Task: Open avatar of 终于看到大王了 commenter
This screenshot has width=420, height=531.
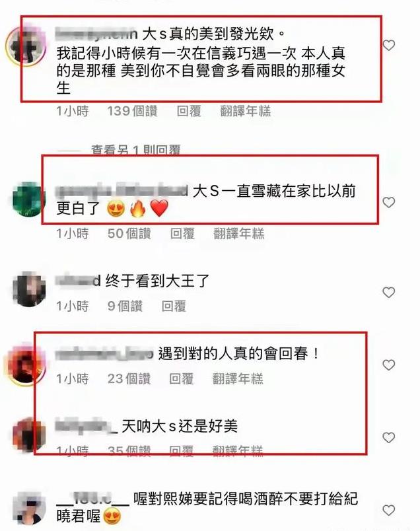Action: pyautogui.click(x=29, y=289)
